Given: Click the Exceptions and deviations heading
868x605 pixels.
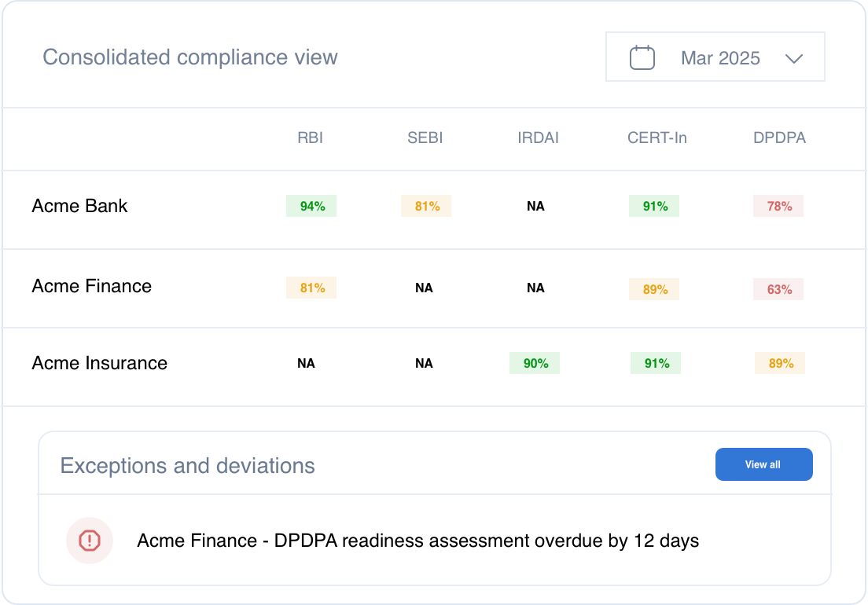Looking at the screenshot, I should pyautogui.click(x=187, y=466).
